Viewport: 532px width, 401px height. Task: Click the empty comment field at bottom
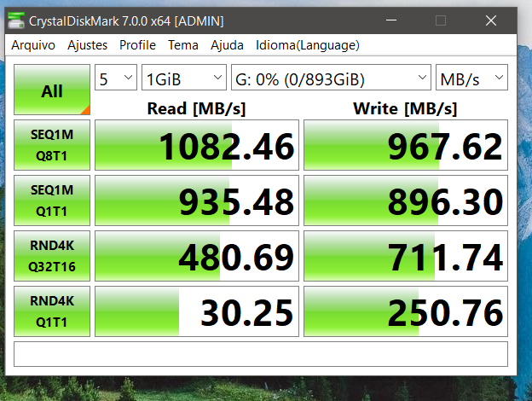point(261,354)
